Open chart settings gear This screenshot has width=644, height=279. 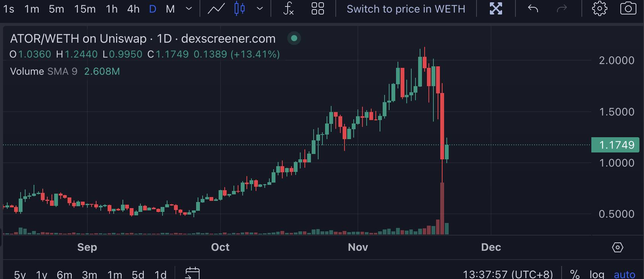click(x=599, y=8)
